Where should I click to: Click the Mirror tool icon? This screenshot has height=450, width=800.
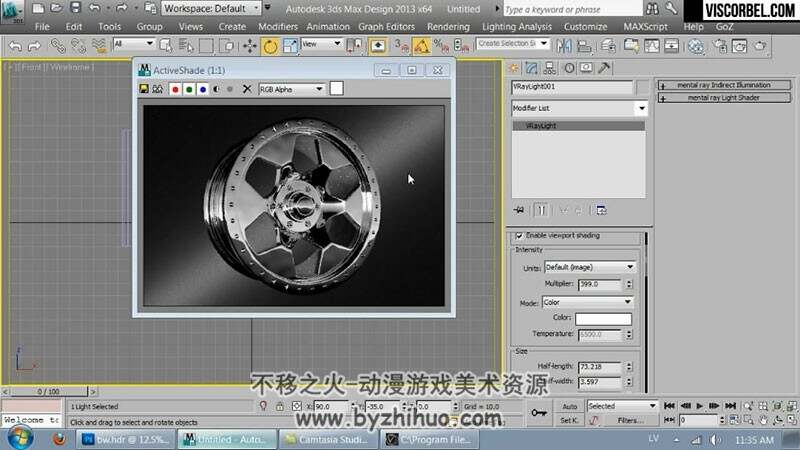tap(564, 46)
